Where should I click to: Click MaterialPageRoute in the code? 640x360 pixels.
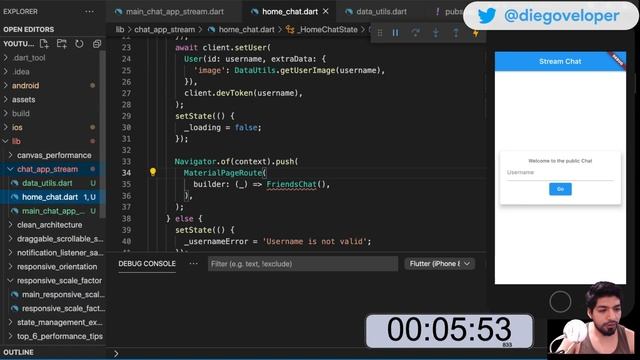(x=223, y=173)
